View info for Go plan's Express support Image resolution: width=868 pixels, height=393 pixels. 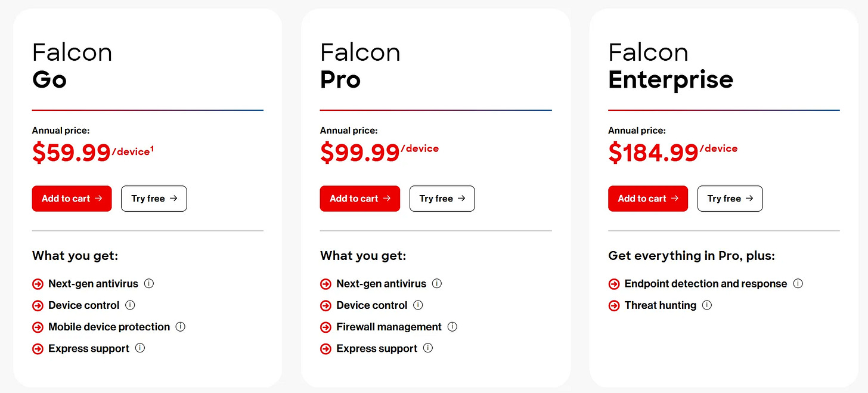pos(140,348)
